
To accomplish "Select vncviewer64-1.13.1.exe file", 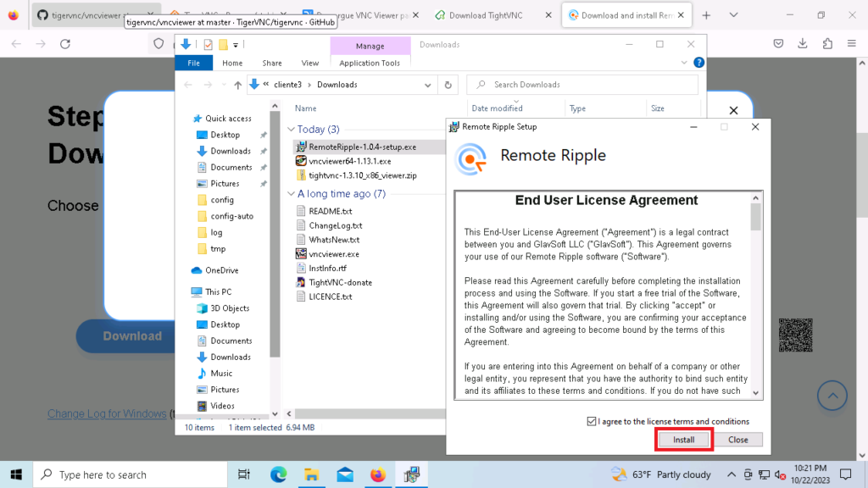I will pyautogui.click(x=349, y=161).
